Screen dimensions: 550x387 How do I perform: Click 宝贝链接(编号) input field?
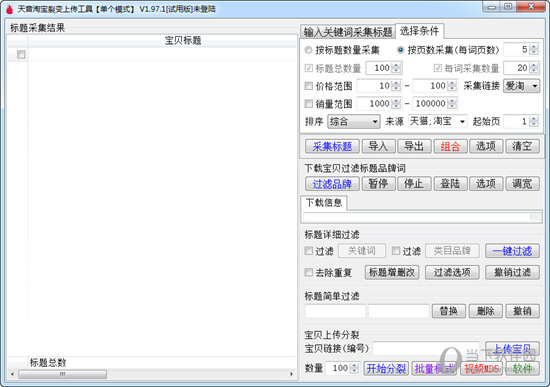[426, 349]
